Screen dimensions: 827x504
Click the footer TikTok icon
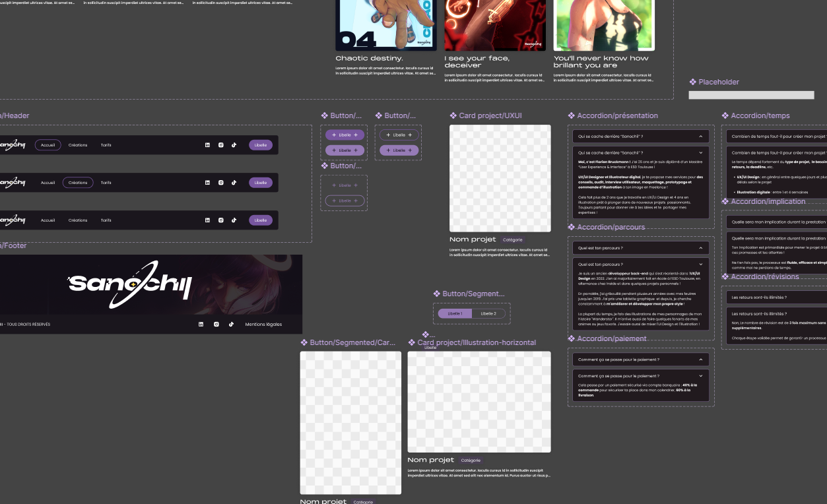tap(231, 324)
